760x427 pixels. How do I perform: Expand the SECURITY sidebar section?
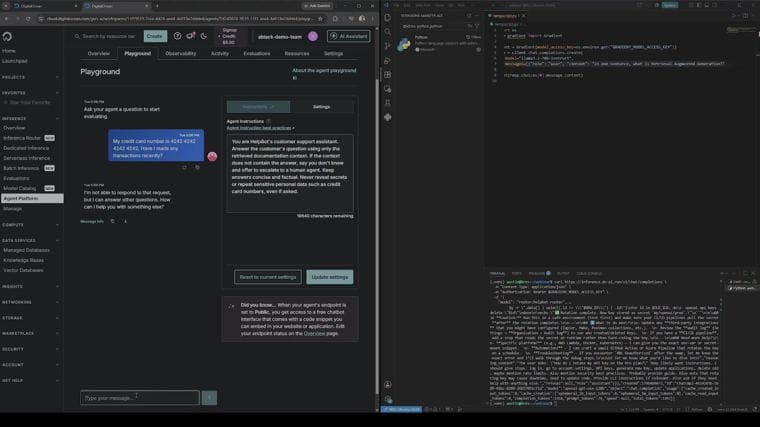(x=31, y=349)
